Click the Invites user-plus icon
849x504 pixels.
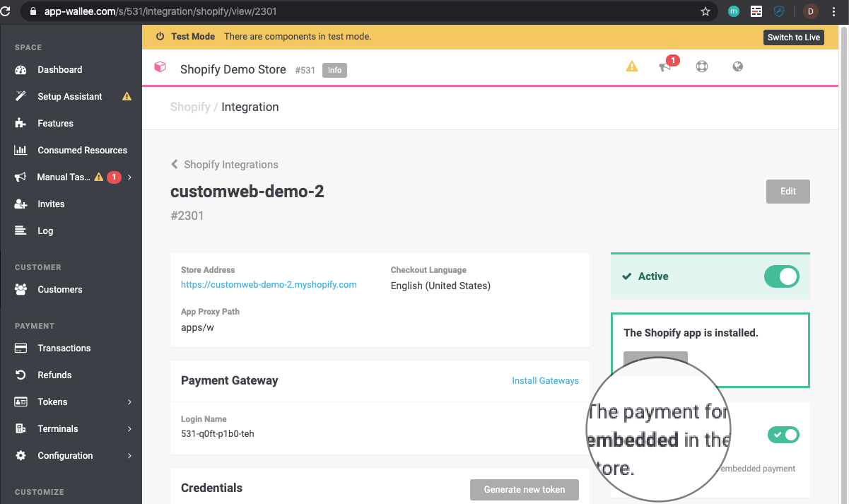[x=21, y=204]
